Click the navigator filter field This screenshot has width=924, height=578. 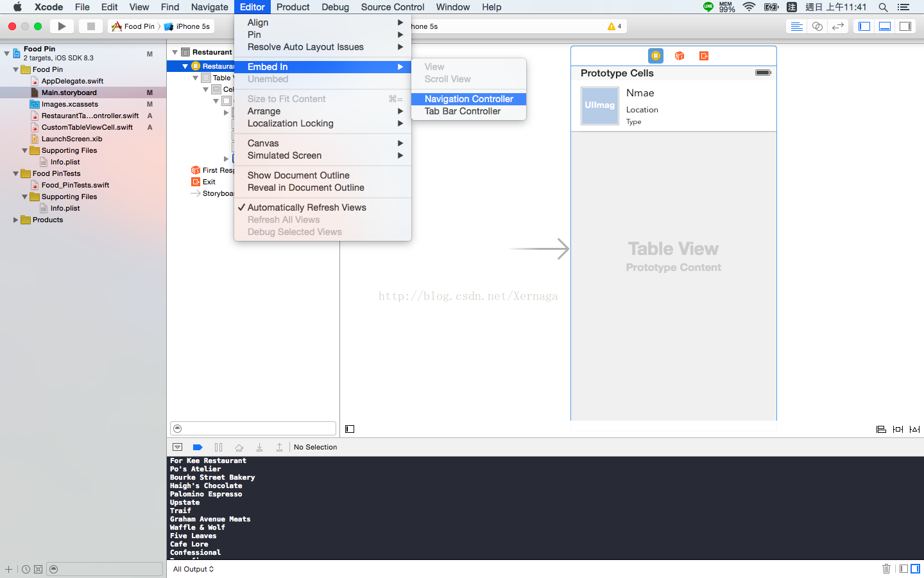point(105,569)
